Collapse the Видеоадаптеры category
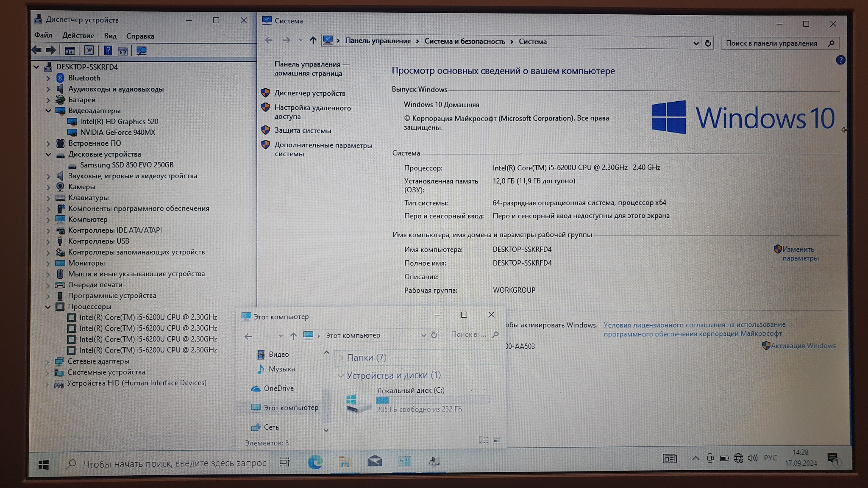This screenshot has width=868, height=488. [x=48, y=111]
